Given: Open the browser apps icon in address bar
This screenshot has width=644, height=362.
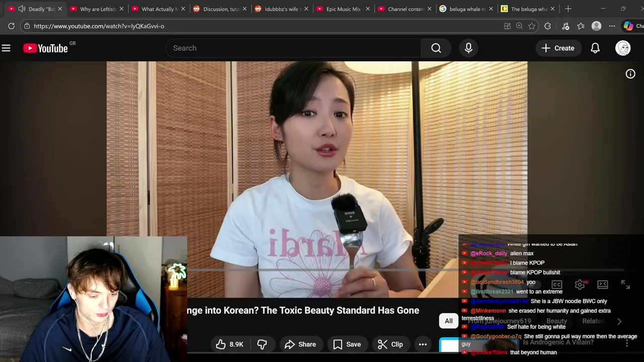Looking at the screenshot, I should [507, 26].
